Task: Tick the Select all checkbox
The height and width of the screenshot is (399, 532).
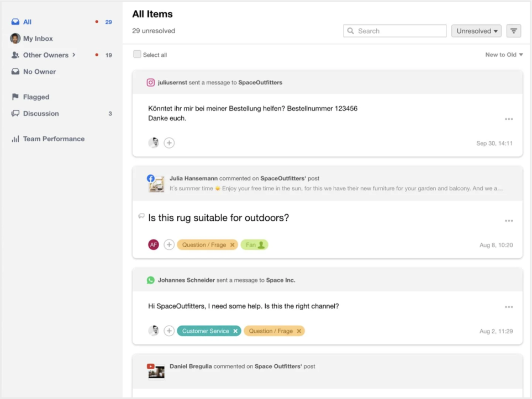Action: coord(137,54)
